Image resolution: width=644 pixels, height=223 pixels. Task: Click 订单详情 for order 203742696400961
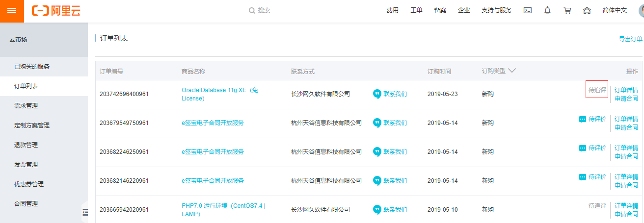pos(626,90)
